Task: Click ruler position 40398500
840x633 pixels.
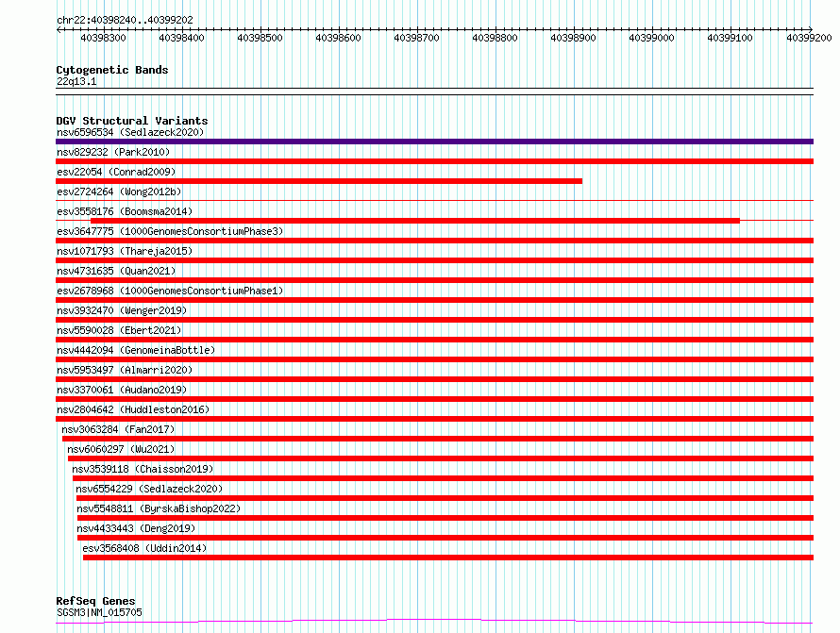Action: [260, 38]
